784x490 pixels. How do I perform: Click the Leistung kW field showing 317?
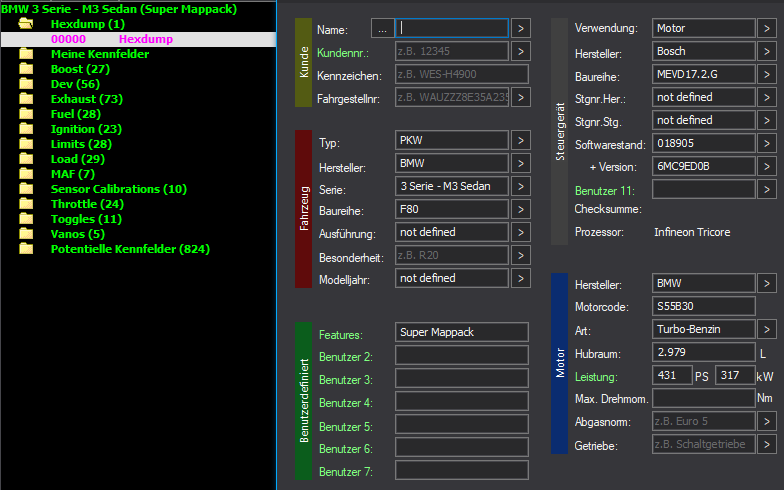pyautogui.click(x=735, y=375)
